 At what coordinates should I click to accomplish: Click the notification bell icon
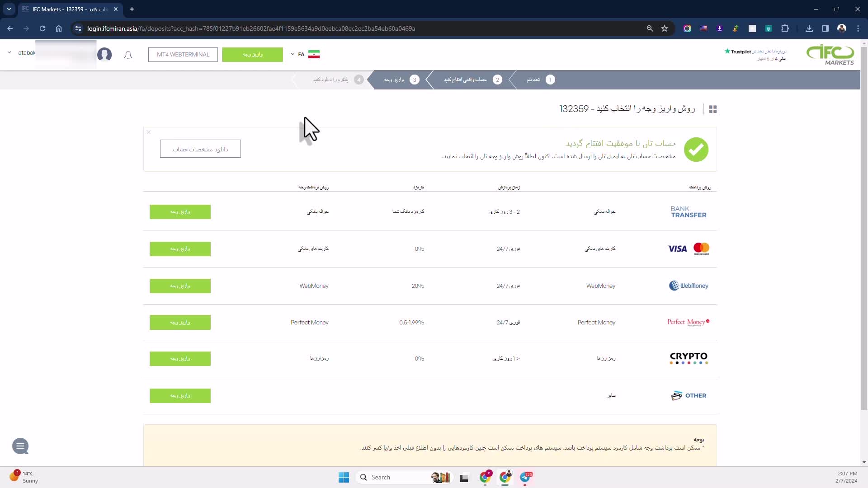128,55
